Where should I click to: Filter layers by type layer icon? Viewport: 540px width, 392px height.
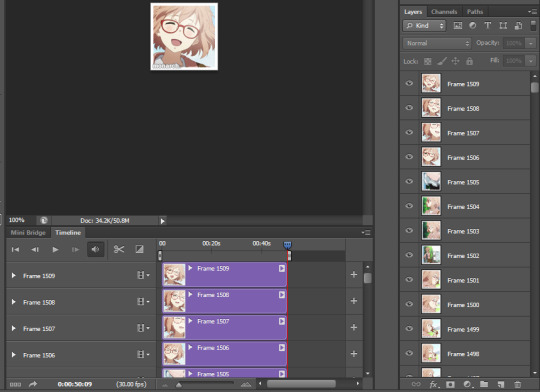(488, 25)
